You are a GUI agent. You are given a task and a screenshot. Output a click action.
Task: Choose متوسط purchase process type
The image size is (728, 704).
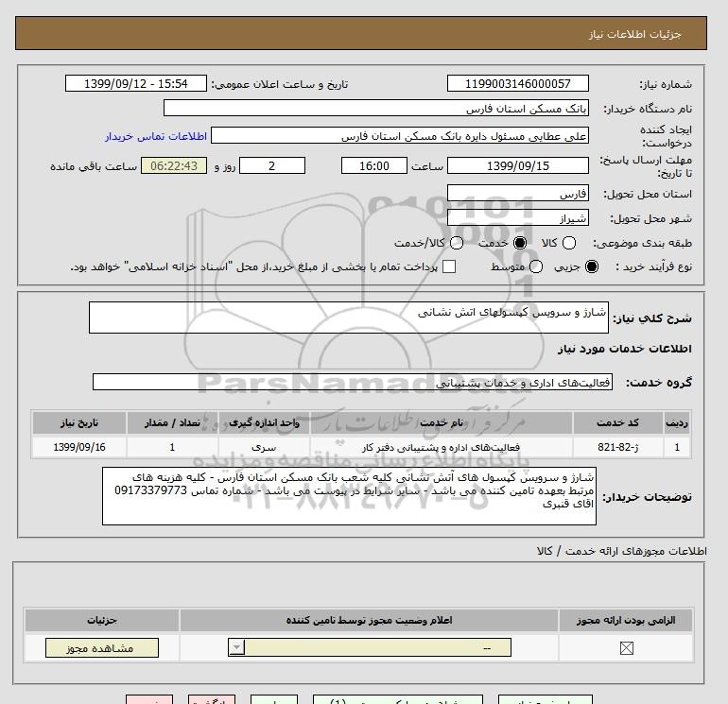(x=536, y=266)
